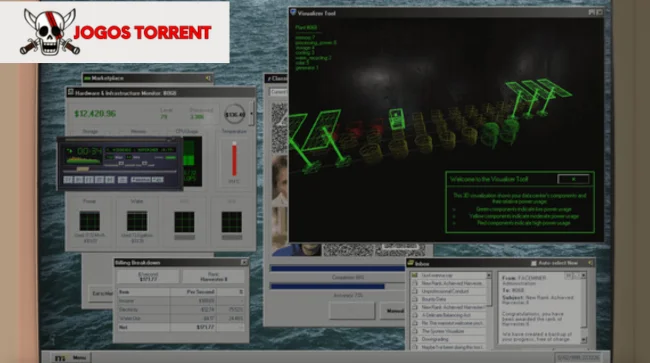Select the Power usage graph
Screen dimensions: 650x363
click(x=90, y=221)
